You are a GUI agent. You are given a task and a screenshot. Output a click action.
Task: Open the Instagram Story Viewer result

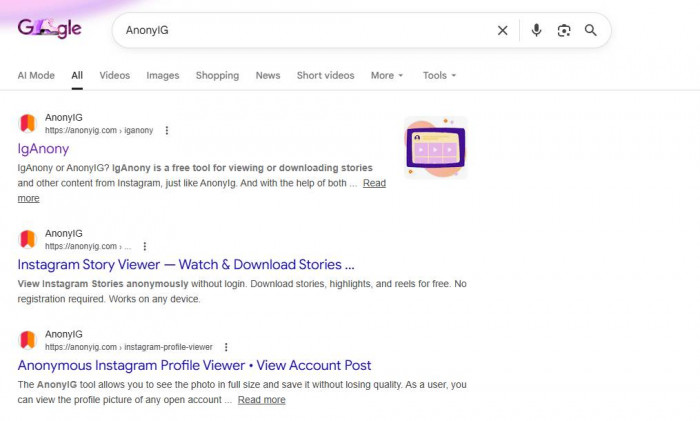click(186, 265)
